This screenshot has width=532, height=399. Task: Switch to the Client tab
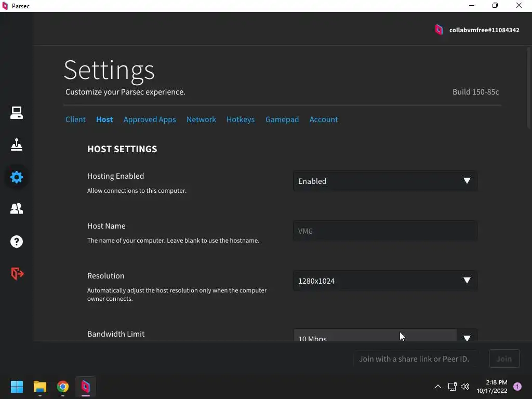pos(75,119)
